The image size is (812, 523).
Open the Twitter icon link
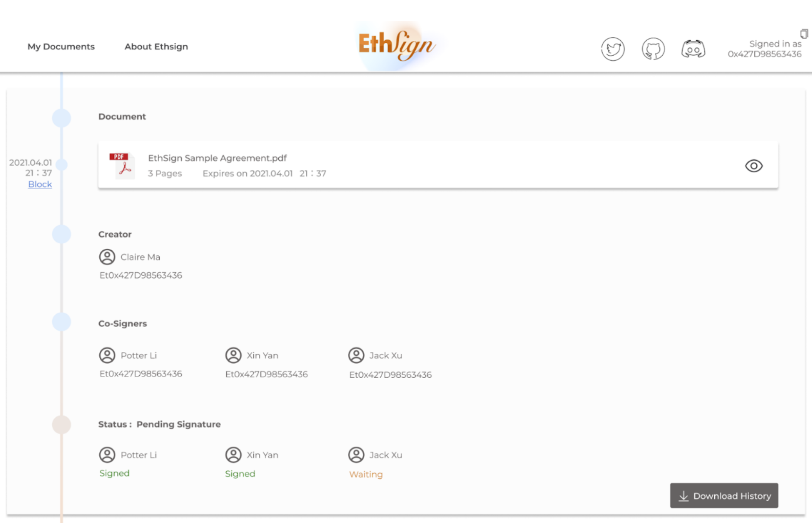tap(613, 49)
